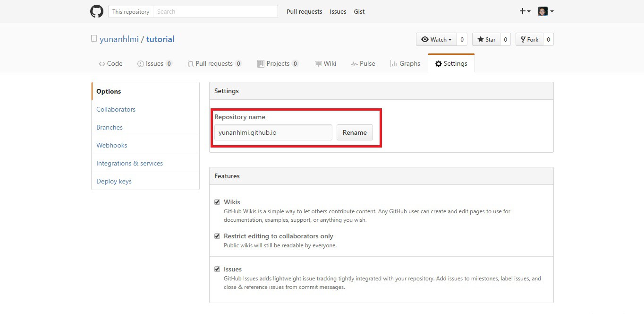Screen dimensions: 644x314
Task: Click the exclamation icon on Issues tab
Action: click(x=140, y=64)
